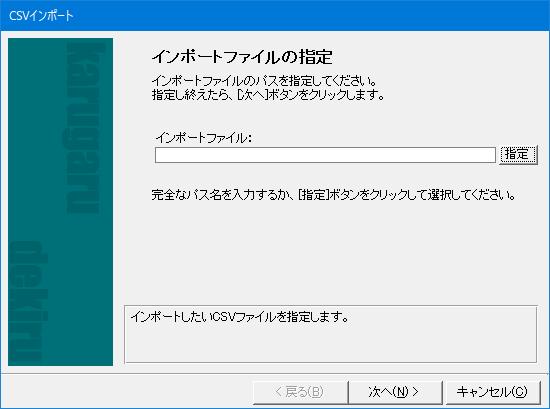Screen dimensions: 550x409
Task: Click the CSVインポート title bar
Action: tap(275, 15)
